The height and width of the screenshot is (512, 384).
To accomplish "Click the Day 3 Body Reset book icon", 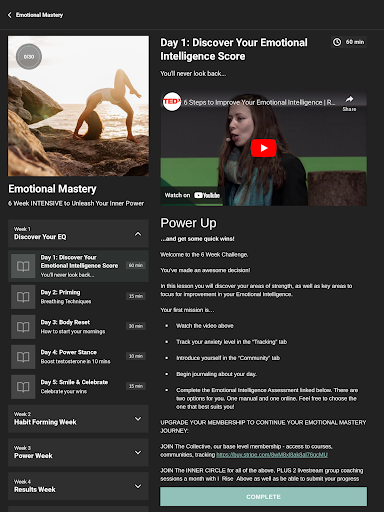I will tap(23, 327).
